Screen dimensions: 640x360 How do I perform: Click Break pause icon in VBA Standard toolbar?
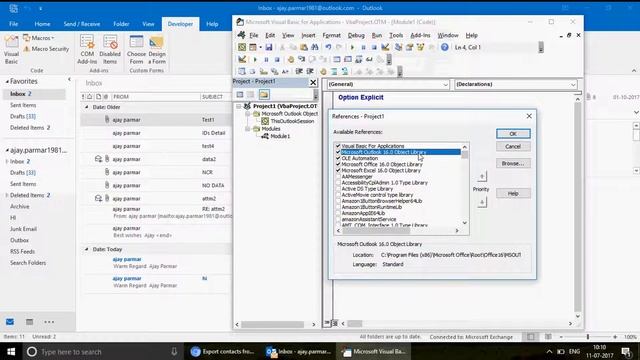363,47
